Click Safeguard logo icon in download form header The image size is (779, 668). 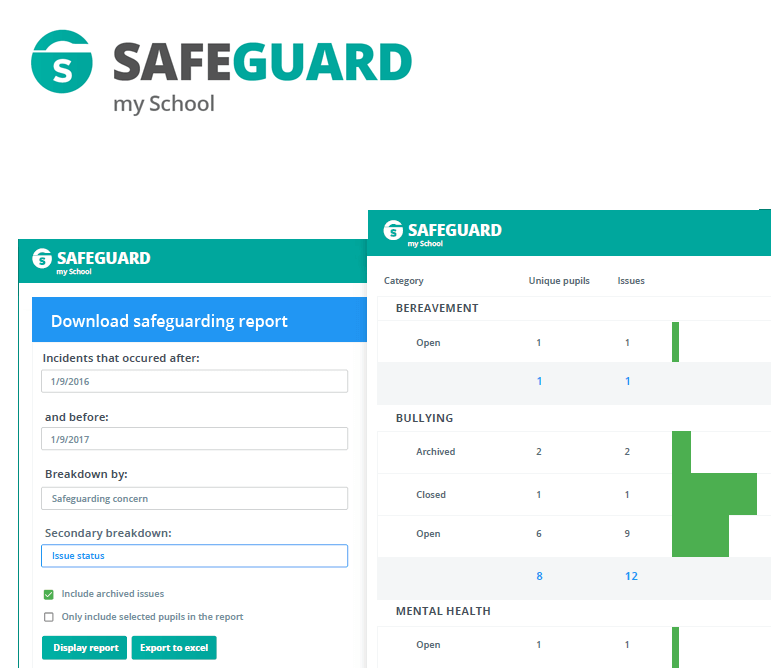coord(42,258)
